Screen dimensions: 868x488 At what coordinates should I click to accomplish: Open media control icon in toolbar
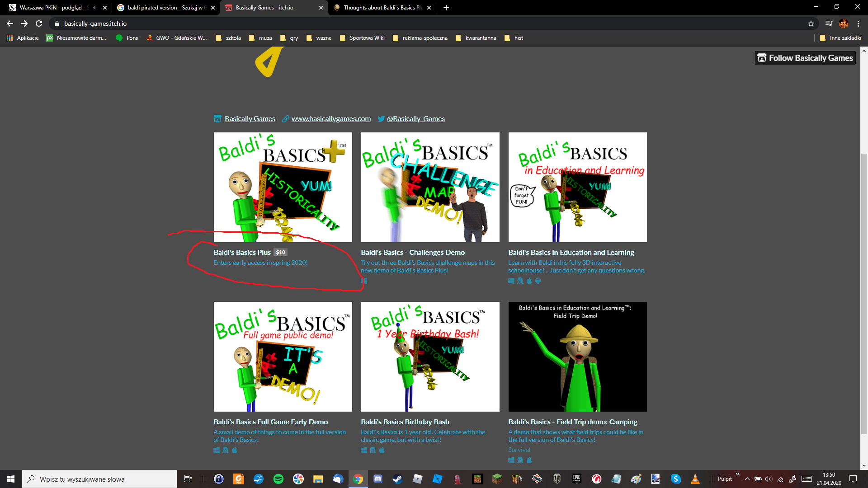(828, 23)
